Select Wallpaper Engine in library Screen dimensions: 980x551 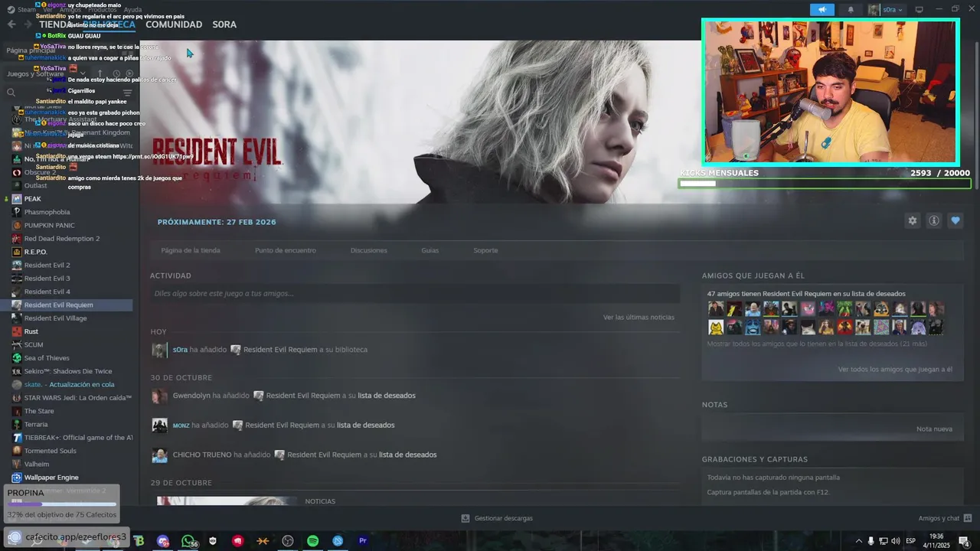pyautogui.click(x=51, y=478)
